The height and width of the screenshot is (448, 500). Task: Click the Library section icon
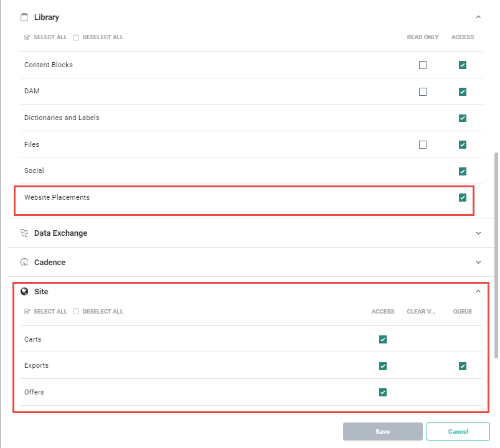(25, 17)
